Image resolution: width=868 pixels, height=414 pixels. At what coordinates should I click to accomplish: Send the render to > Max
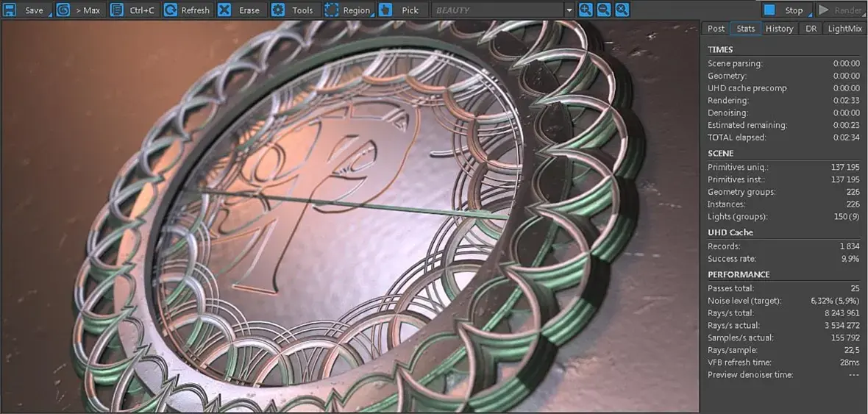79,10
